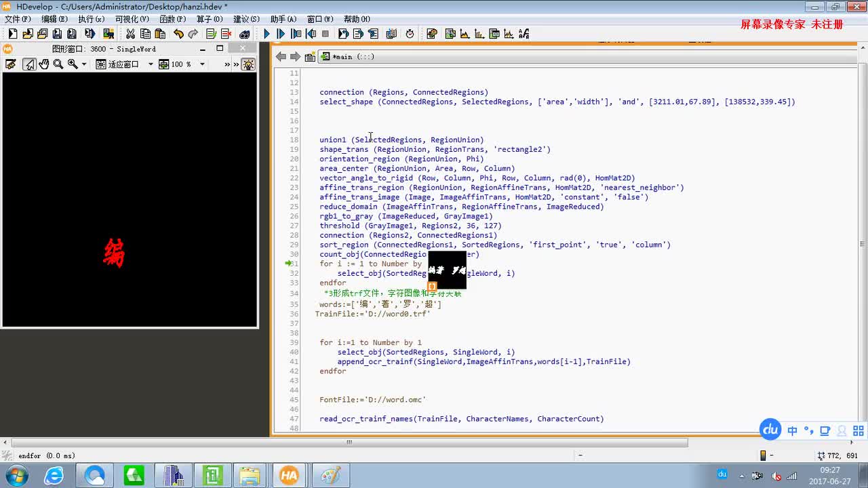Click the Find binoculars icon
Image resolution: width=868 pixels, height=488 pixels.
click(x=245, y=34)
